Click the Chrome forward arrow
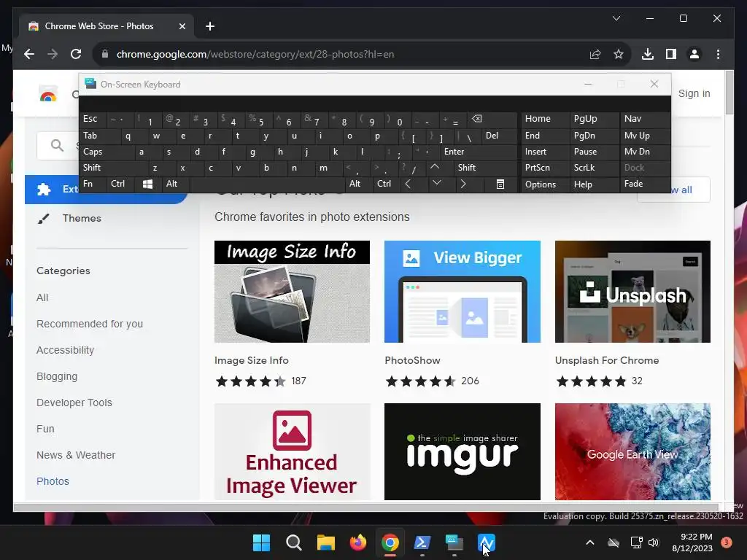747x560 pixels. pyautogui.click(x=53, y=54)
